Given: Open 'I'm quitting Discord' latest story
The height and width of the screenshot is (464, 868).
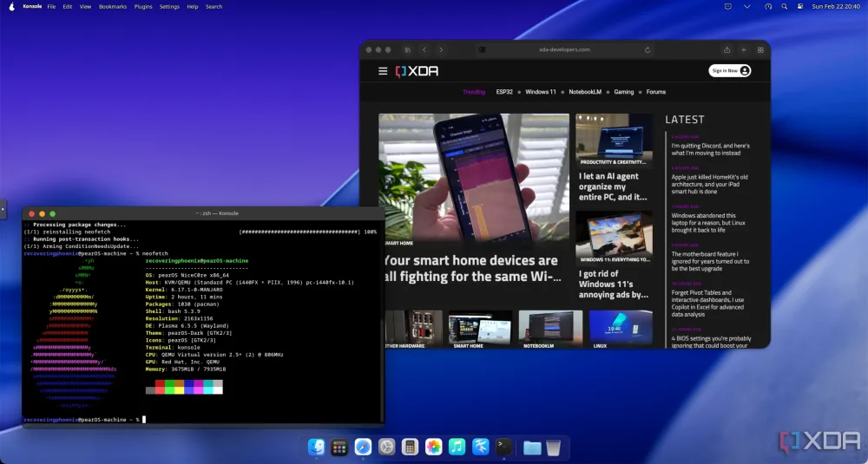Looking at the screenshot, I should pos(711,149).
